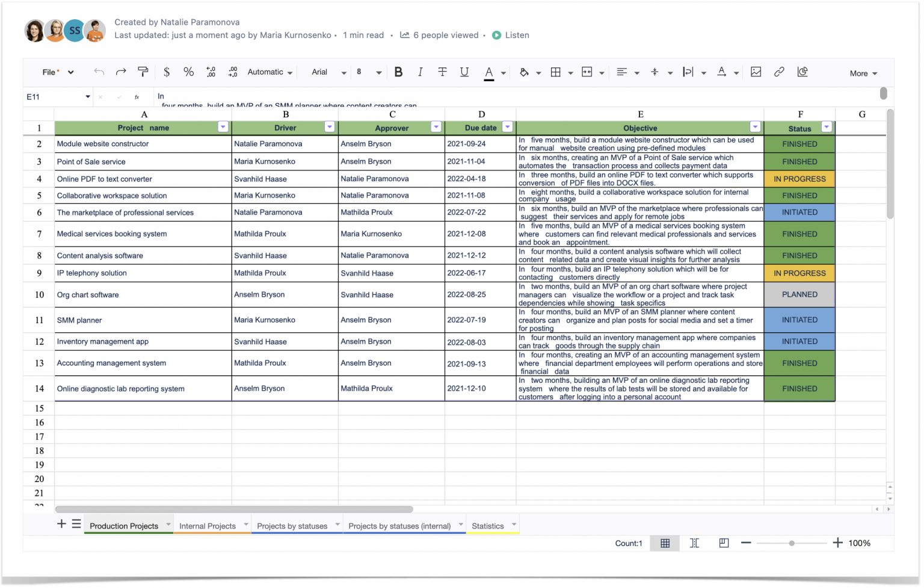Viewport: 924px width, 588px height.
Task: Apply the currency format icon
Action: pyautogui.click(x=167, y=72)
